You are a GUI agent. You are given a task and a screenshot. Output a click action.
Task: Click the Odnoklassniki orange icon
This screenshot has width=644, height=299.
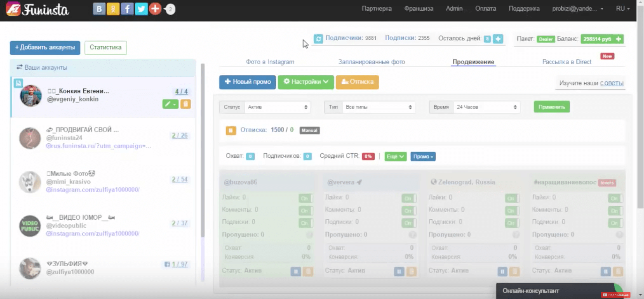pyautogui.click(x=113, y=9)
